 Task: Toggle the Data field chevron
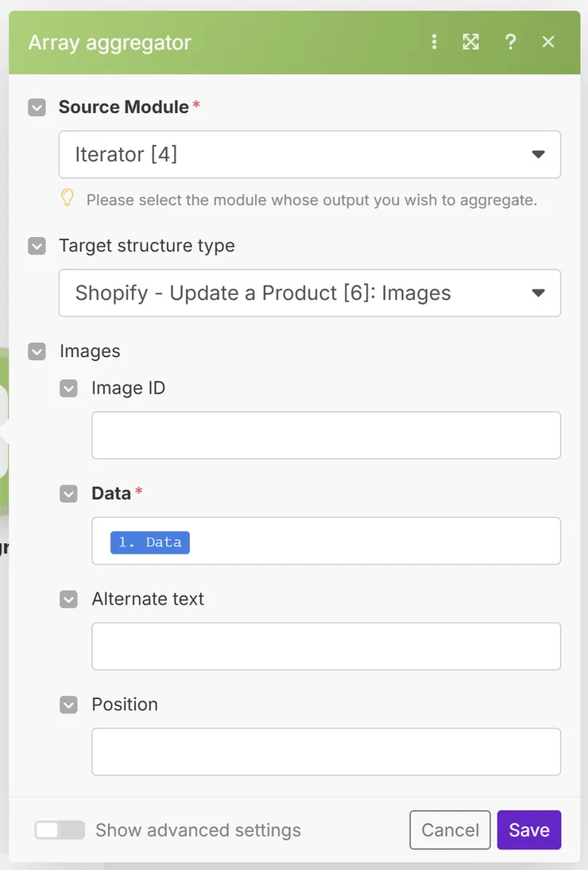[69, 494]
